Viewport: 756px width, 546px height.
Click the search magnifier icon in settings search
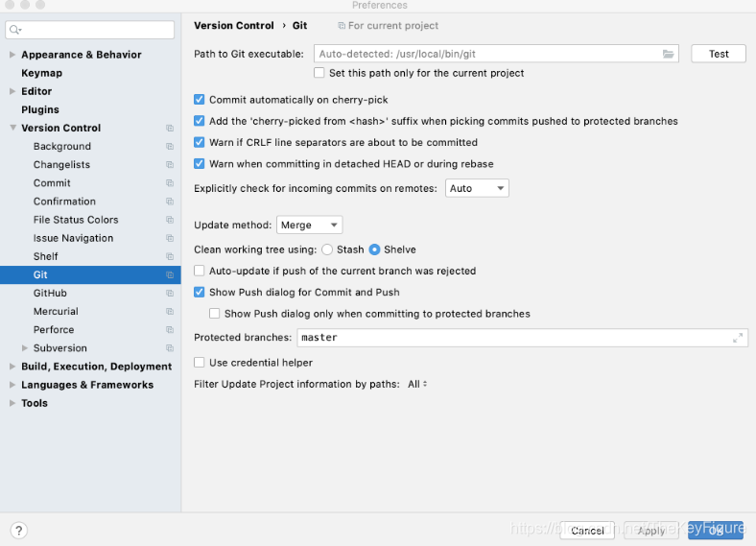coord(15,30)
